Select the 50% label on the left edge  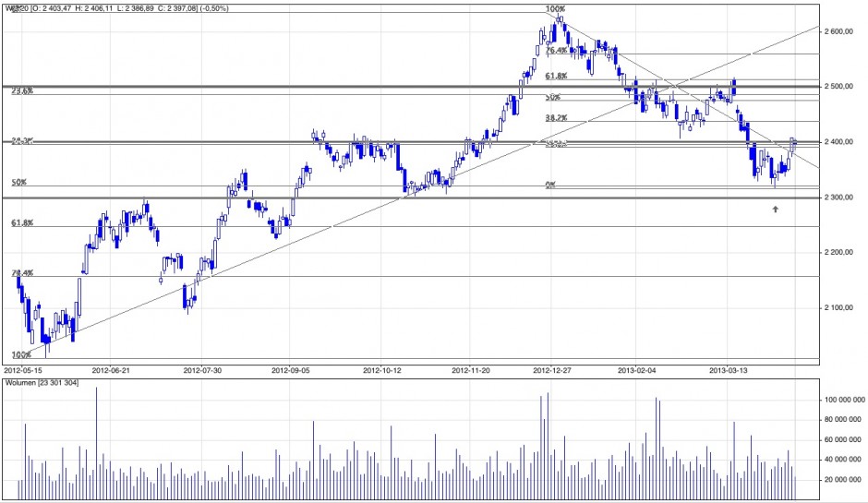[18, 183]
